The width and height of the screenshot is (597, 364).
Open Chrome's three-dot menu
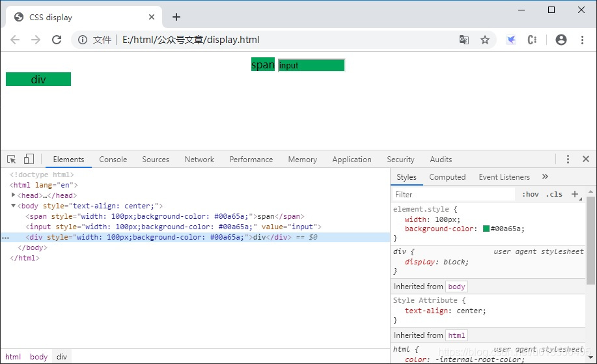pos(582,40)
